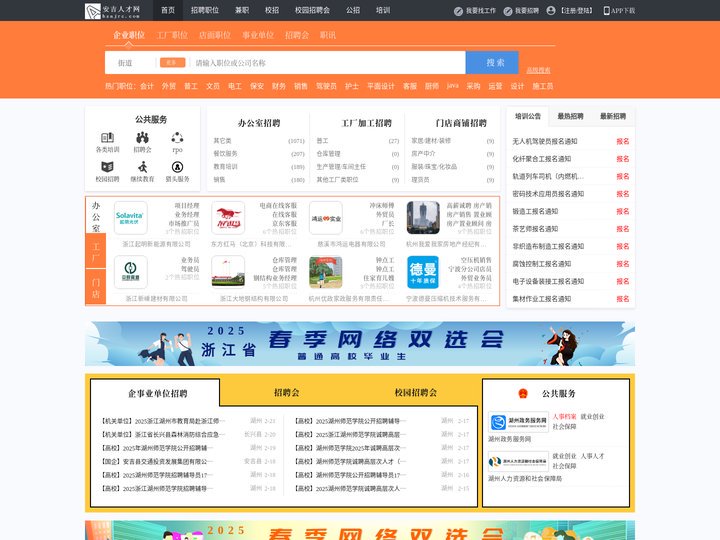Select the orange 工厂 side tab
The image size is (720, 540).
96,251
